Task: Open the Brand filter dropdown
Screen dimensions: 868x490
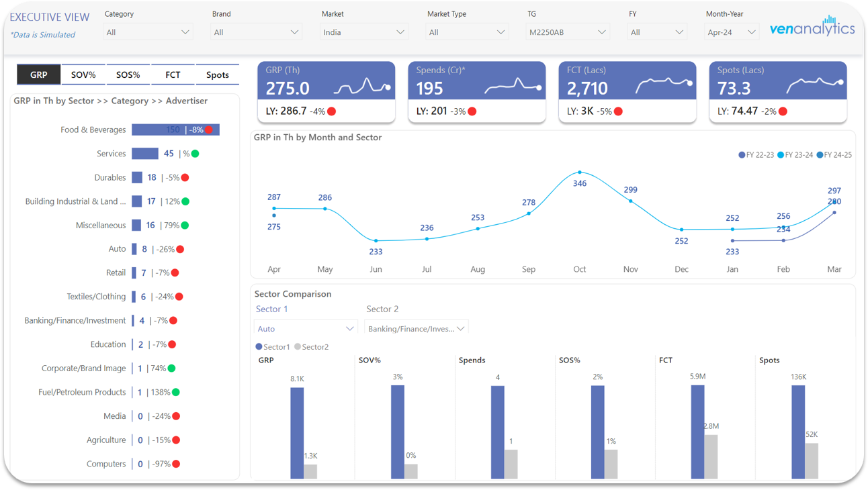Action: tap(256, 32)
